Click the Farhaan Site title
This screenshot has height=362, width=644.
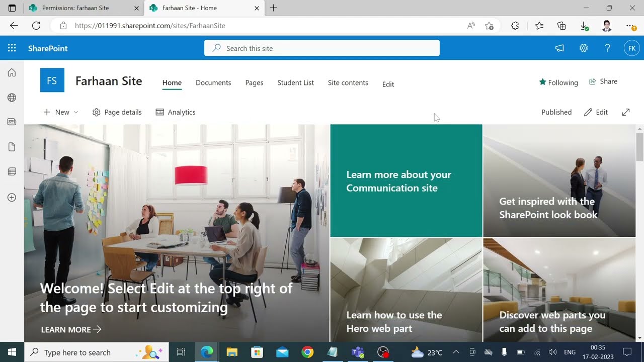pyautogui.click(x=109, y=81)
